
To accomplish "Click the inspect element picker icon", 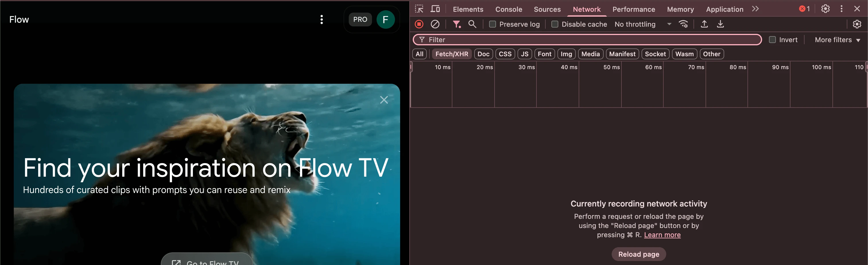I will click(x=419, y=9).
